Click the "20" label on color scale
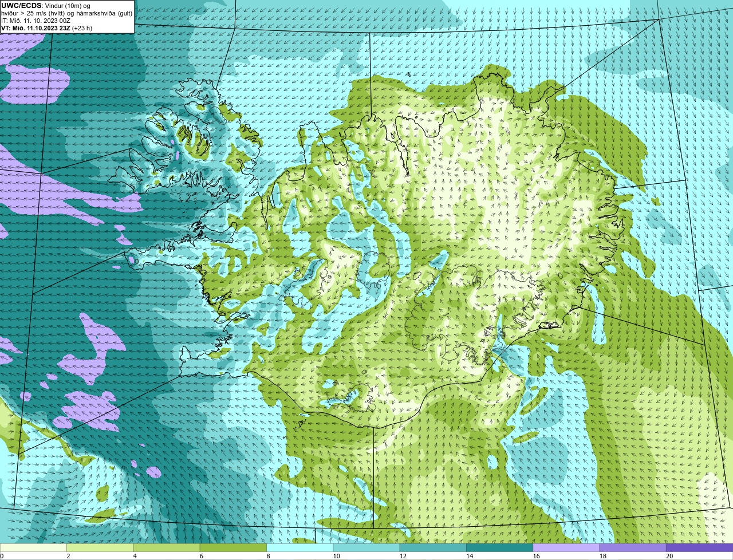The height and width of the screenshot is (560, 733). 669,556
